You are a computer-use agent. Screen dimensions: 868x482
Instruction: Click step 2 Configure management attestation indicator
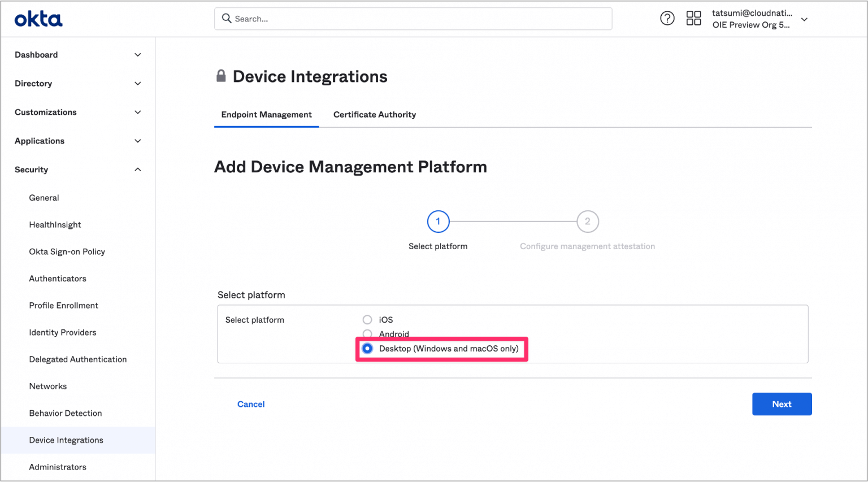tap(588, 221)
